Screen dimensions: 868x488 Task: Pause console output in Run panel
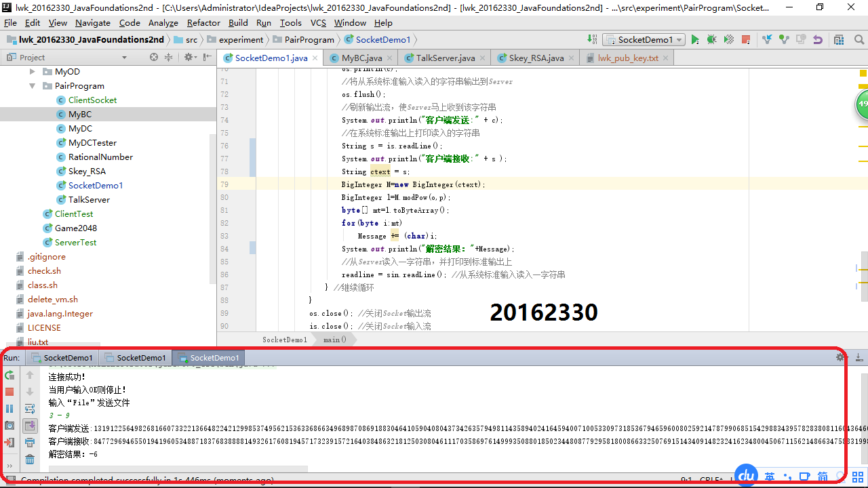[9, 409]
